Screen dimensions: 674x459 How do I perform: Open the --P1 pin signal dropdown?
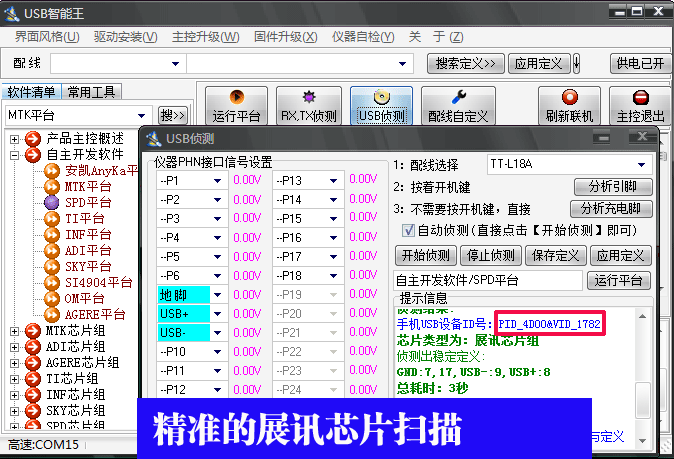coord(218,181)
